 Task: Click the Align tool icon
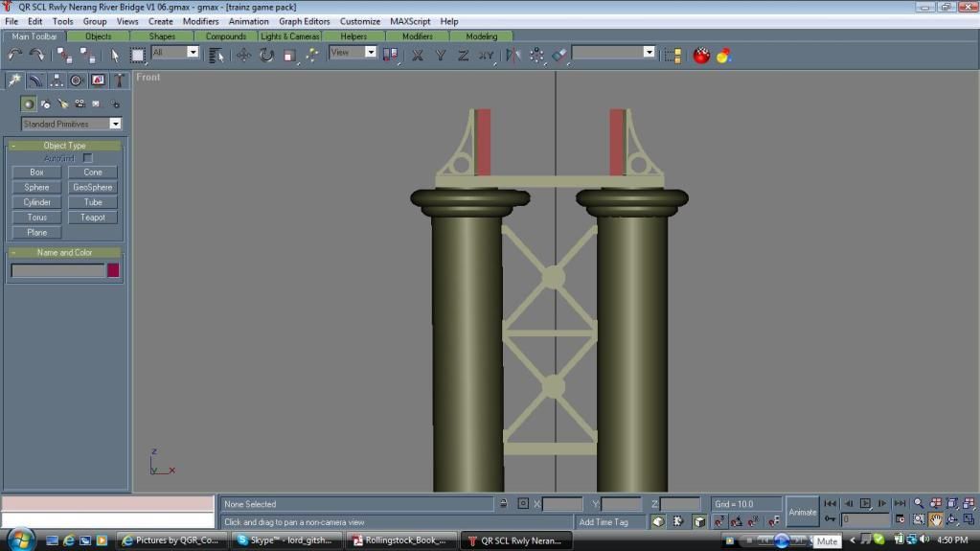coord(559,55)
